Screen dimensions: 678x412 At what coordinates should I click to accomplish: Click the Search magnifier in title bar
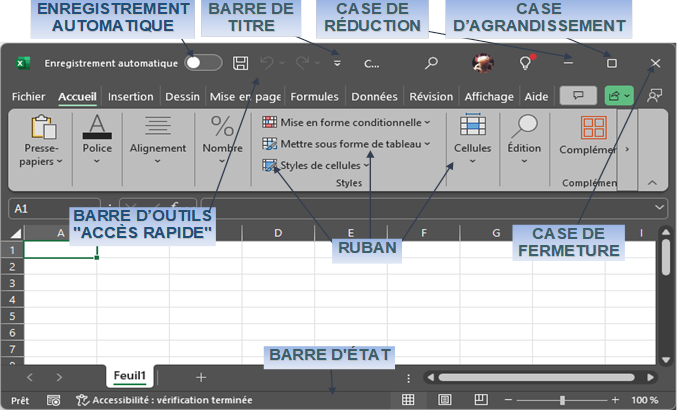point(431,63)
